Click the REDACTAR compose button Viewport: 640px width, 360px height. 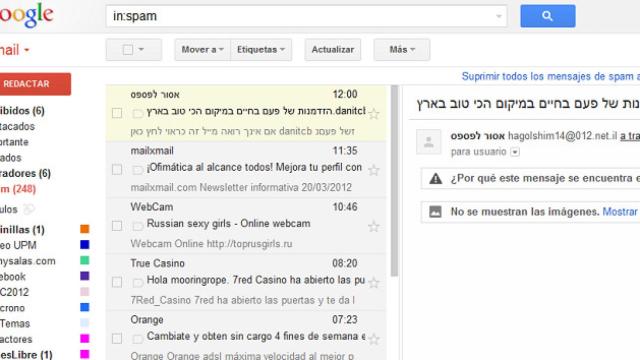click(35, 84)
